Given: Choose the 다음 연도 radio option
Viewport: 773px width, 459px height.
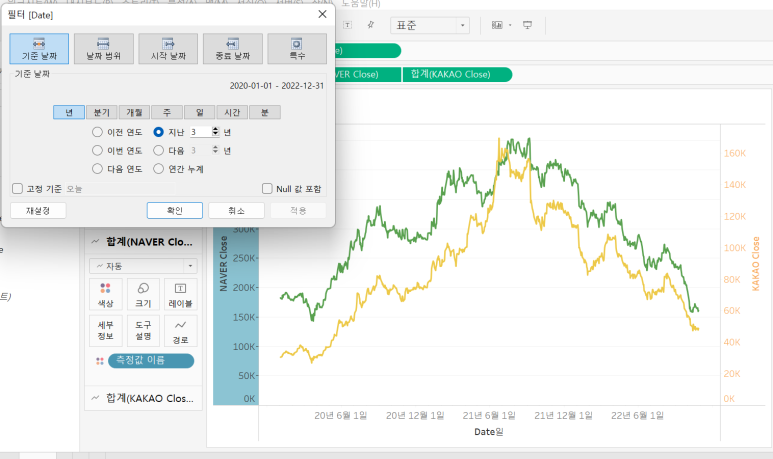Looking at the screenshot, I should tap(97, 169).
